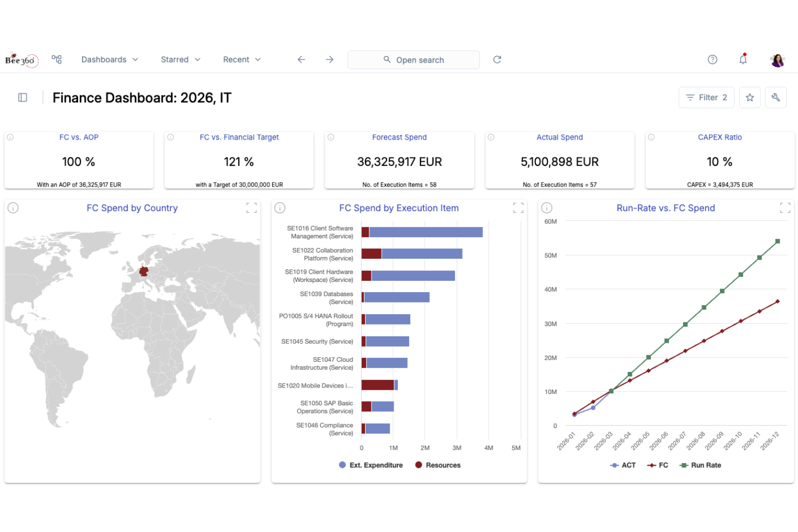Click the Forecast Spend title
Image resolution: width=798 pixels, height=532 pixels.
pos(399,137)
